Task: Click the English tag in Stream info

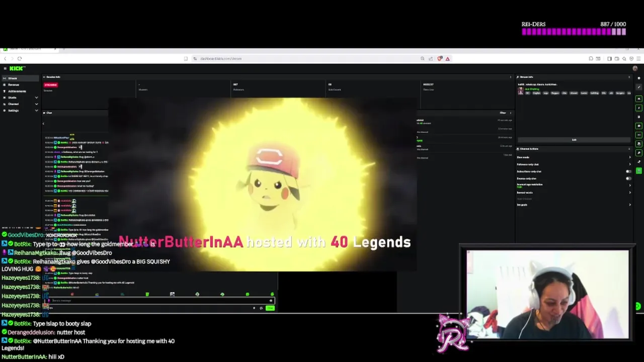Action: tap(536, 93)
